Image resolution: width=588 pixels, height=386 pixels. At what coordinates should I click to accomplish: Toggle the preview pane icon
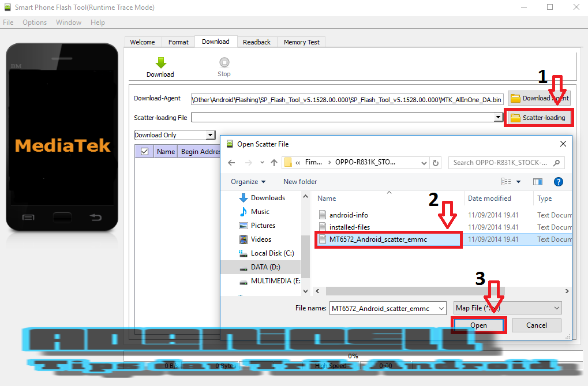coord(538,182)
